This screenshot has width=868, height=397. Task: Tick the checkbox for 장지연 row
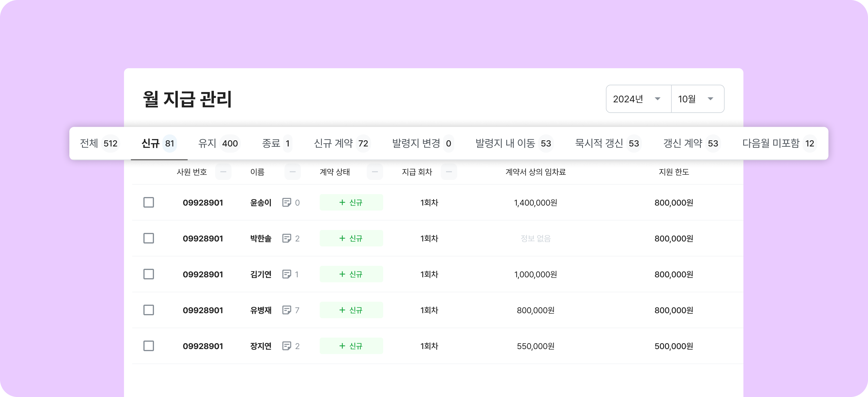coord(149,346)
